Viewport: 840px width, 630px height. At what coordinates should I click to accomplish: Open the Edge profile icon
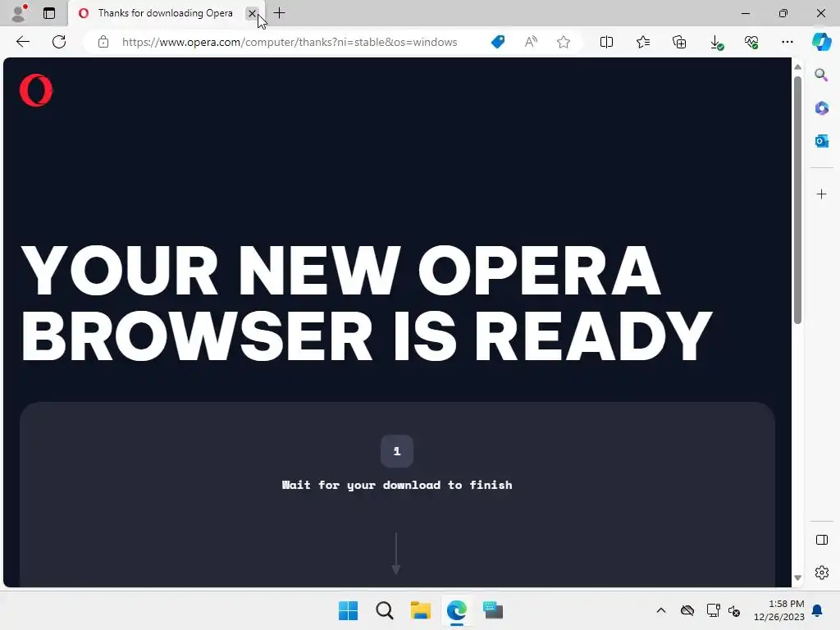[x=19, y=13]
